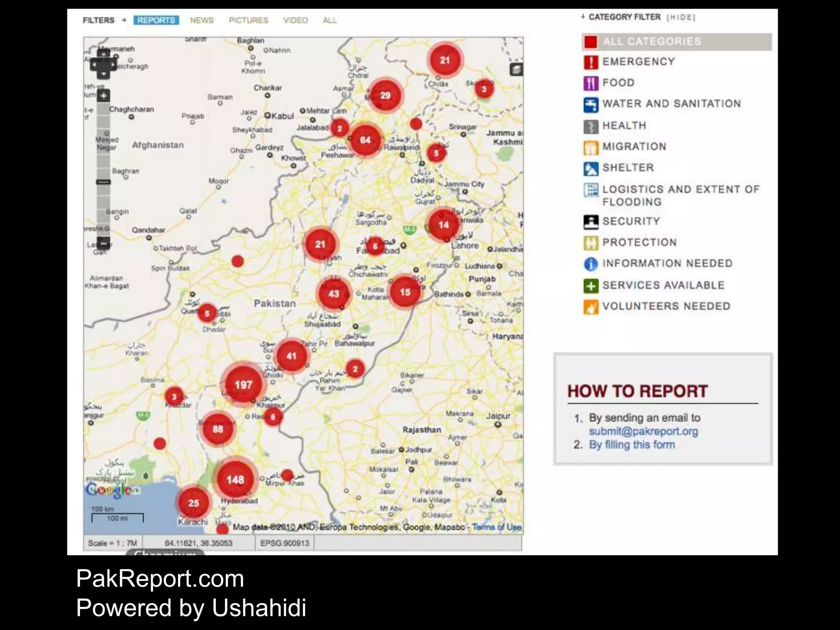840x630 pixels.
Task: Click the submit@pakreport.org email link
Action: click(x=644, y=431)
